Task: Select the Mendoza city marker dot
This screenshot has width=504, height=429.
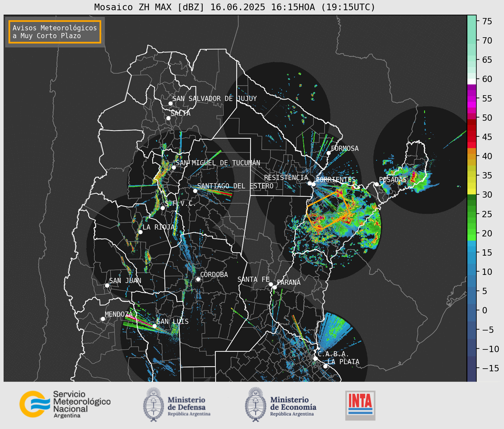Action: point(103,319)
